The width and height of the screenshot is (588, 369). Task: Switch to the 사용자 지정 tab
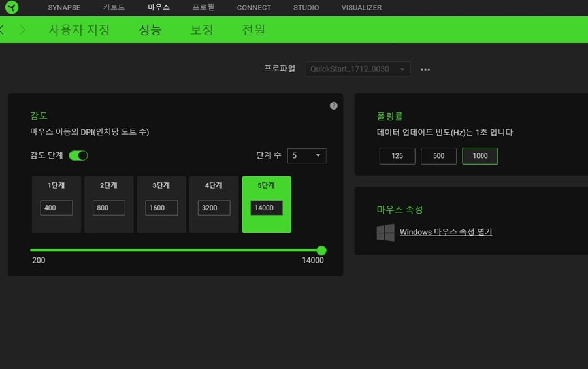point(79,29)
